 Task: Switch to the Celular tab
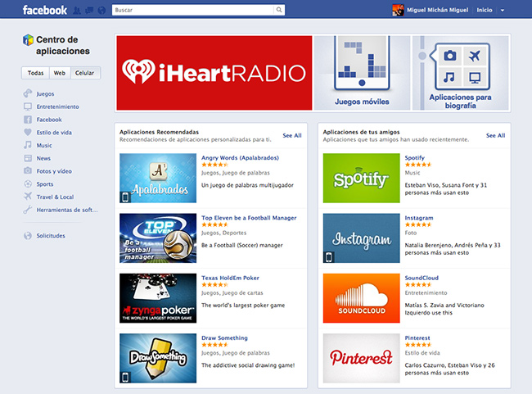point(84,73)
